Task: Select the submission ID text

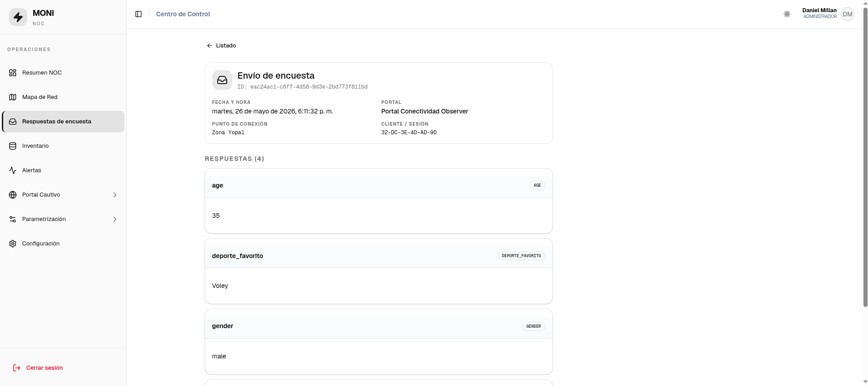Action: (x=302, y=87)
